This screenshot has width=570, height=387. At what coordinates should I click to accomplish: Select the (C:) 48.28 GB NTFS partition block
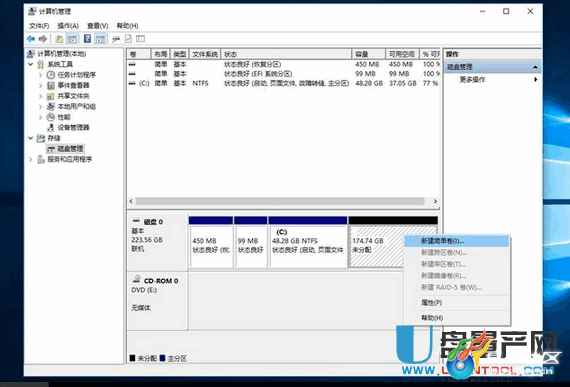click(308, 242)
